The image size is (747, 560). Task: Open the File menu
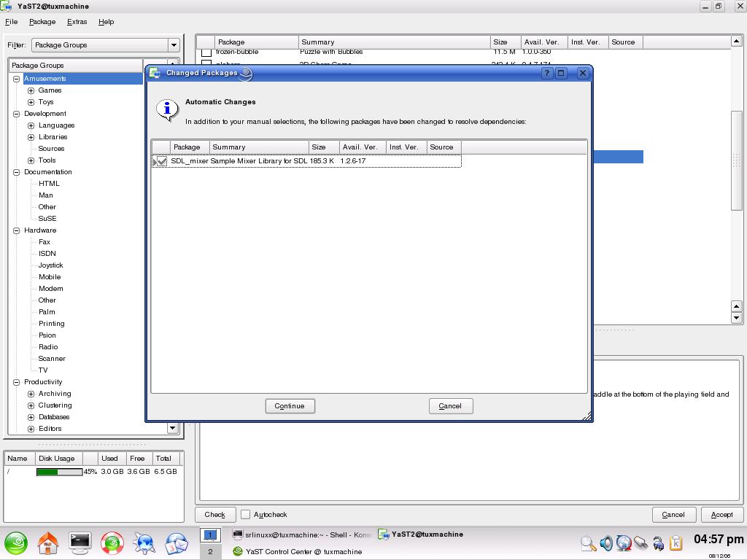point(12,22)
